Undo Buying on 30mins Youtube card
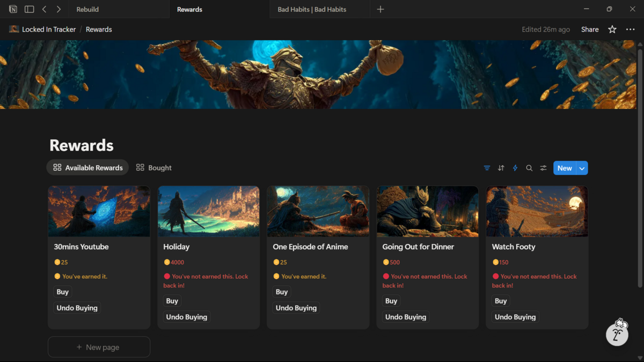 pyautogui.click(x=77, y=308)
